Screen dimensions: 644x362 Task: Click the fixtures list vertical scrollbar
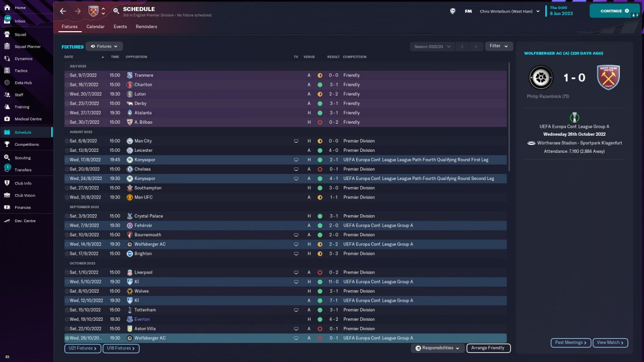pos(509,117)
